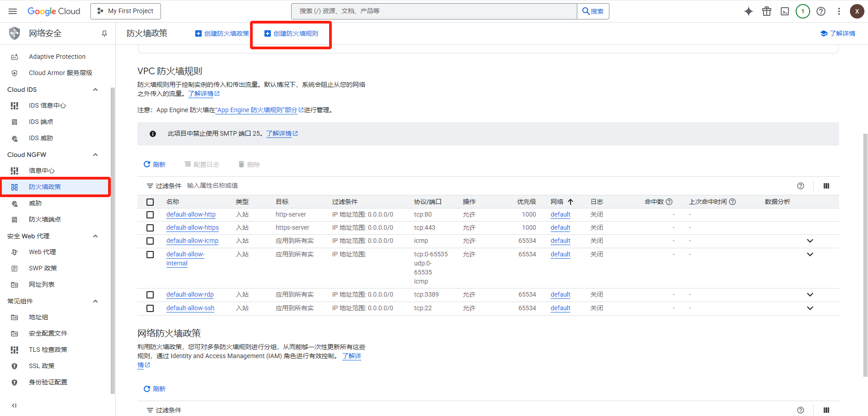Select checkbox for default-allow-rdp rule
This screenshot has height=416, width=868.
pyautogui.click(x=150, y=295)
